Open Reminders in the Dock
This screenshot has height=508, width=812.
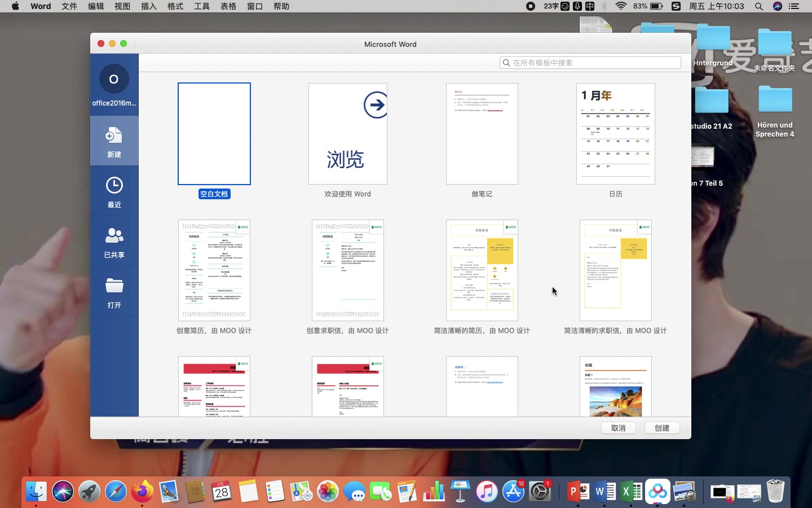pyautogui.click(x=275, y=492)
